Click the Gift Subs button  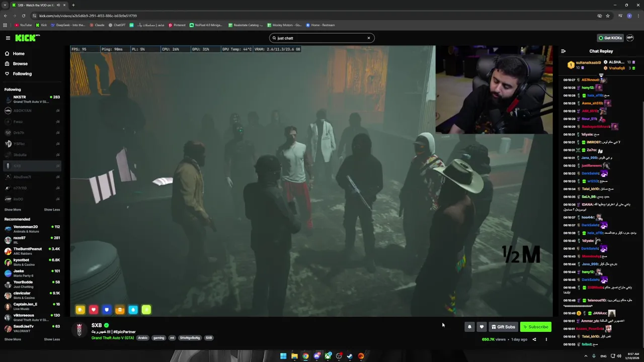click(x=503, y=327)
